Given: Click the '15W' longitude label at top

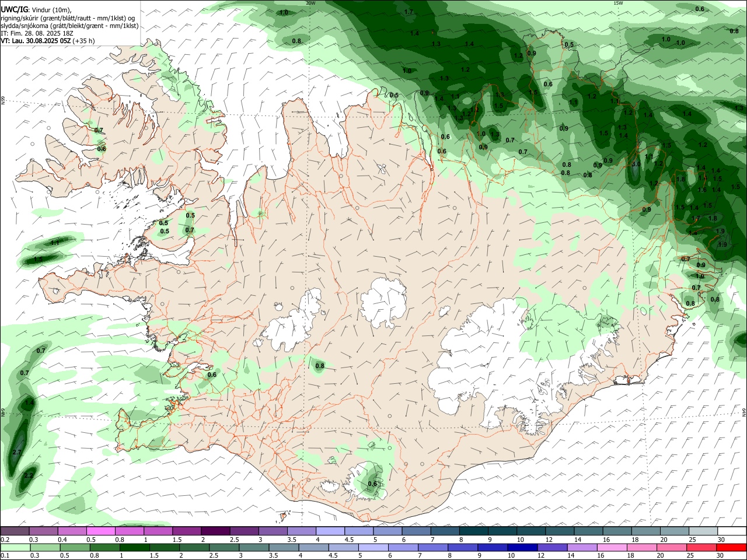Looking at the screenshot, I should tap(618, 3).
